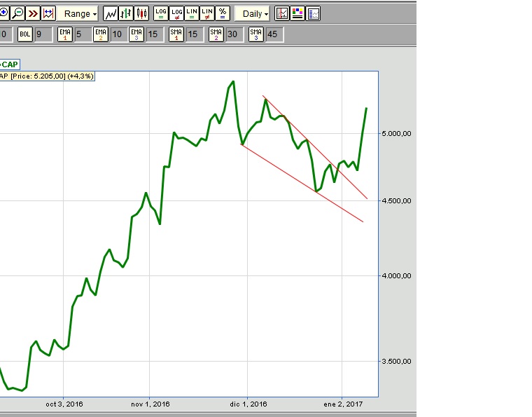Edit the EMA 3 period field showing 15

155,34
